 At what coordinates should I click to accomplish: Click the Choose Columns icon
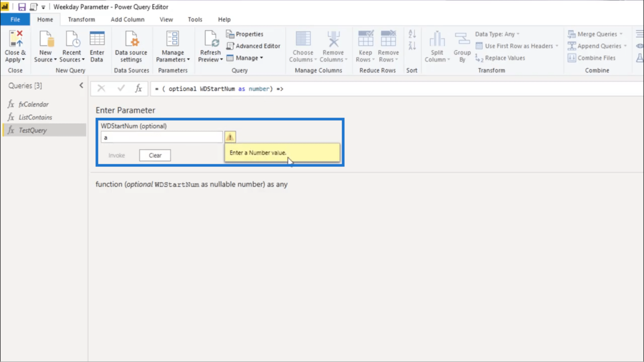pos(303,39)
